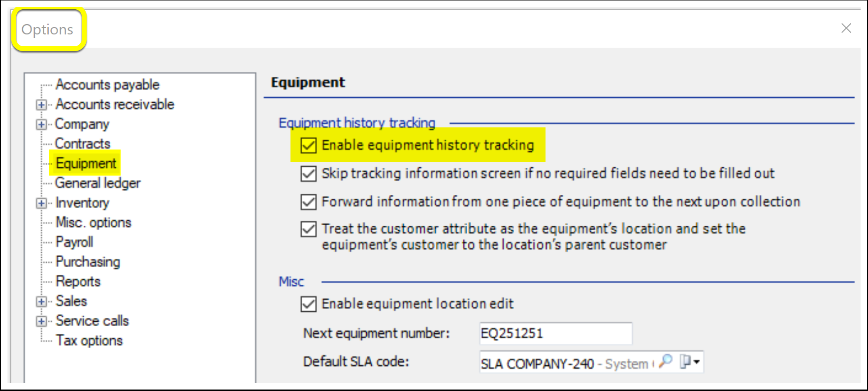Select Inventory in the options tree

point(82,203)
